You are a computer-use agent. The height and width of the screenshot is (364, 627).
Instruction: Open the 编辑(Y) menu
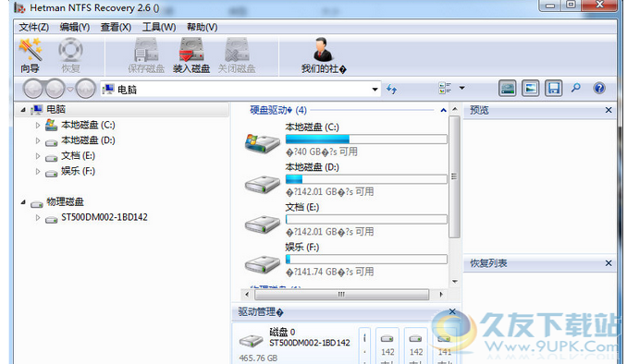[x=75, y=27]
